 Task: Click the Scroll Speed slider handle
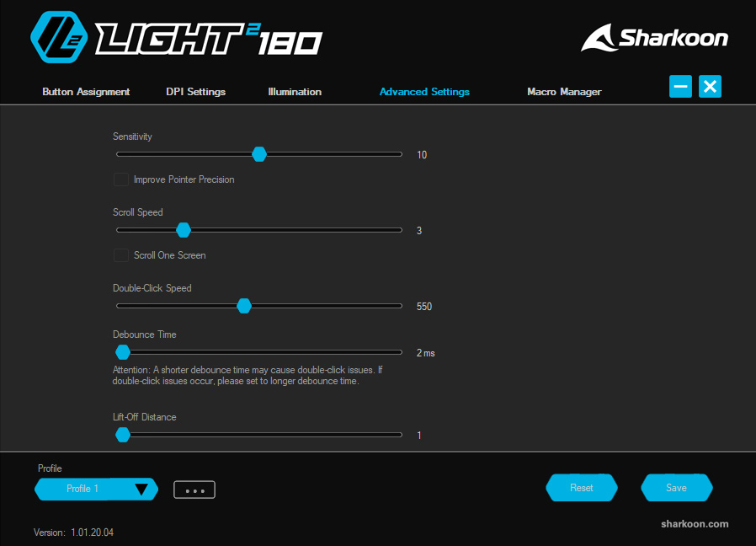[184, 230]
